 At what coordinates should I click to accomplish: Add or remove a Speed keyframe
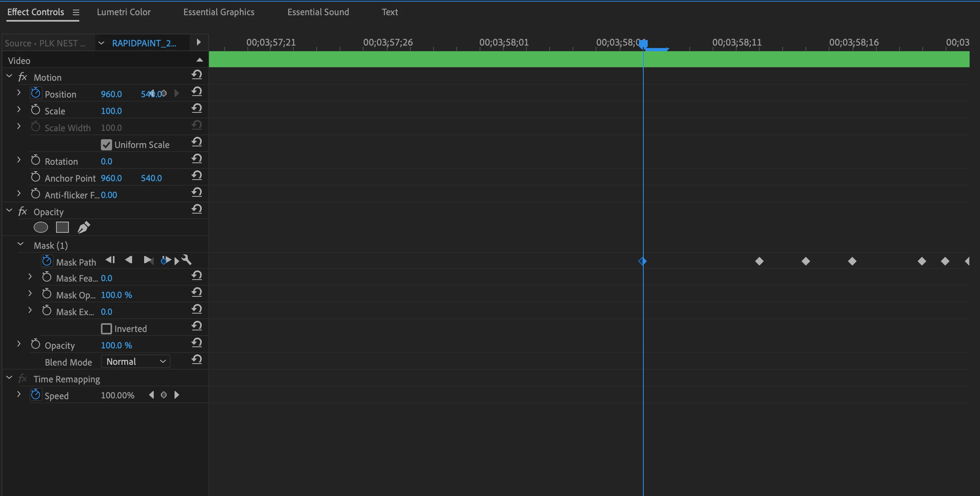coord(164,395)
